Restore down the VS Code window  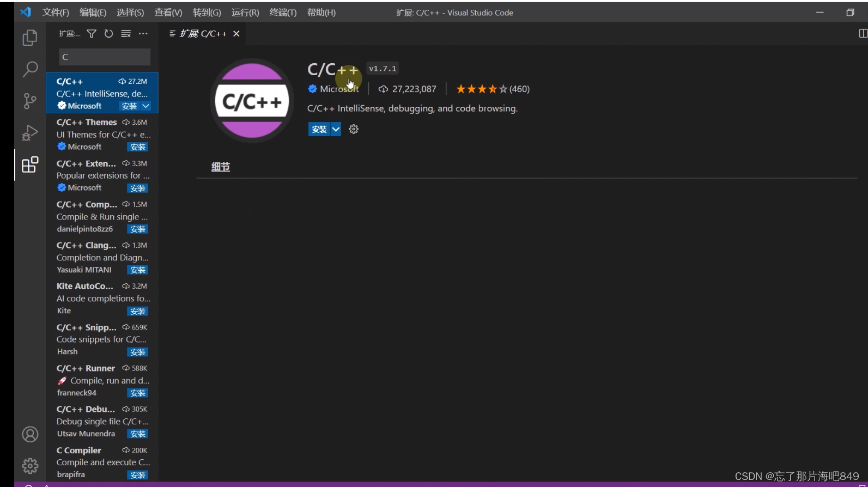click(850, 12)
